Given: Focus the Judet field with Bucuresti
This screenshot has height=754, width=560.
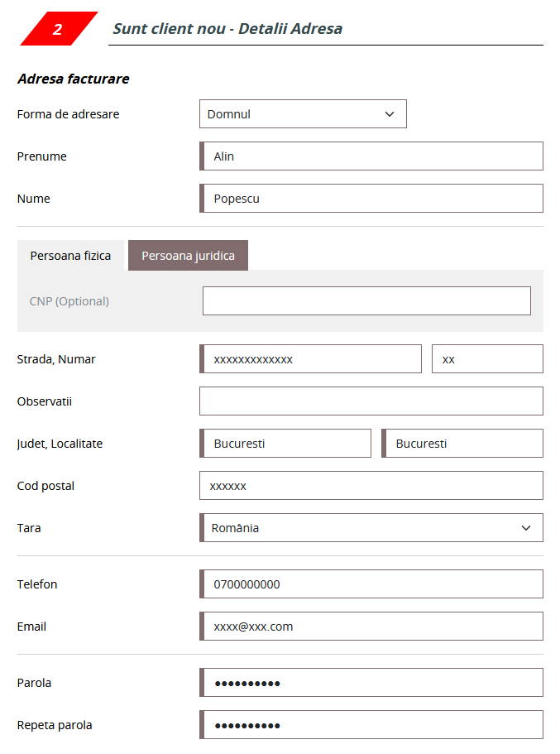Looking at the screenshot, I should [x=286, y=444].
